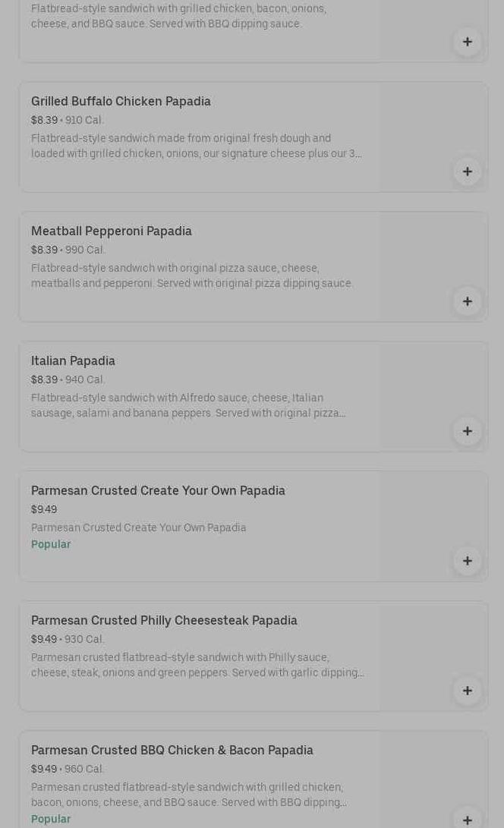The image size is (504, 828).
Task: Click plus icon on top BBQ sandwich card
Action: pyautogui.click(x=467, y=42)
